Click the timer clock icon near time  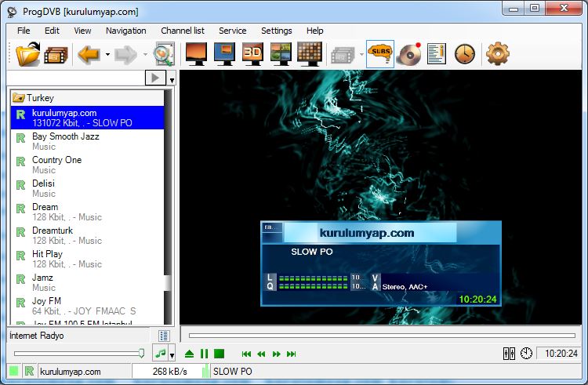pos(526,353)
